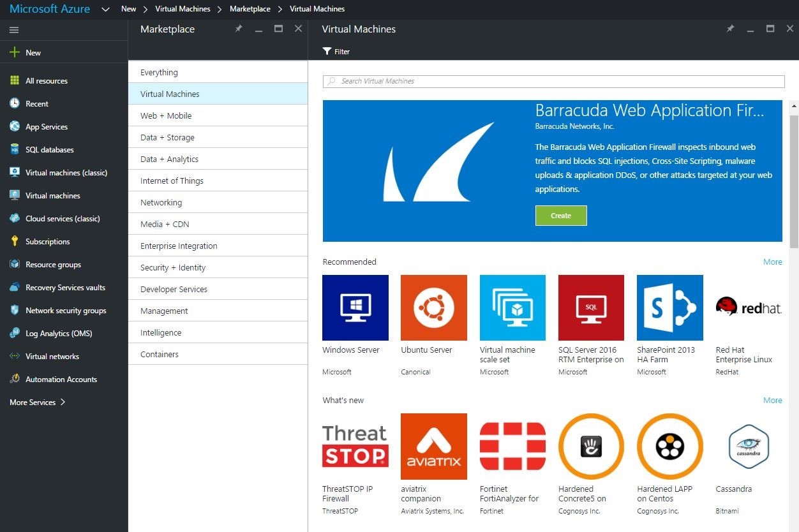This screenshot has width=799, height=532.
Task: Click the Microsoft Azure logo text
Action: 50,9
